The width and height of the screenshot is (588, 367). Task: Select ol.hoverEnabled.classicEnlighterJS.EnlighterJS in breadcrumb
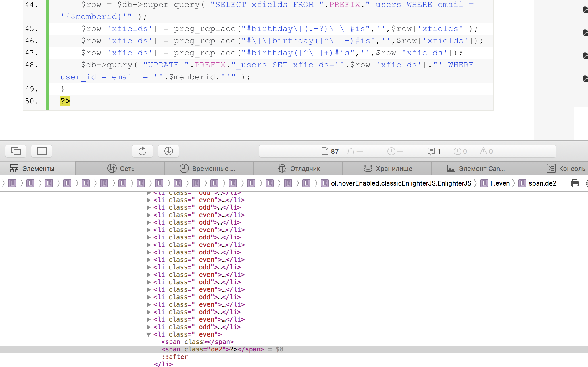401,183
